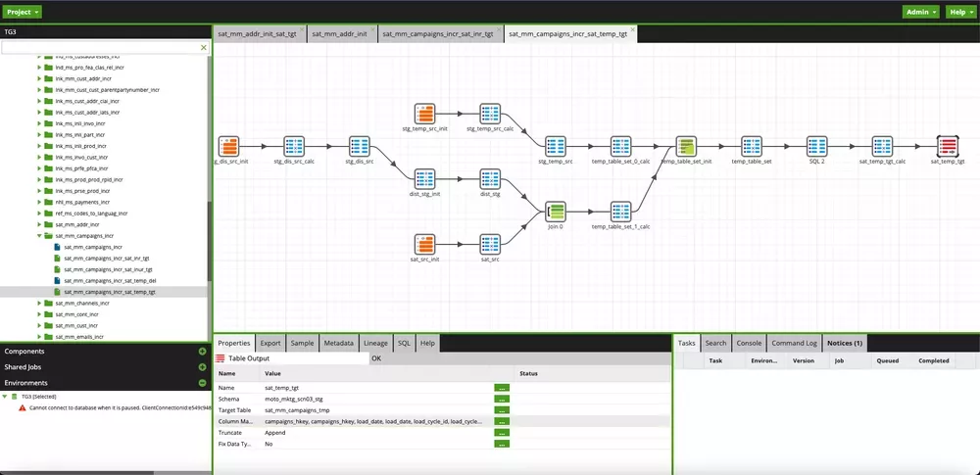
Task: Click the database error warning icon
Action: point(23,407)
